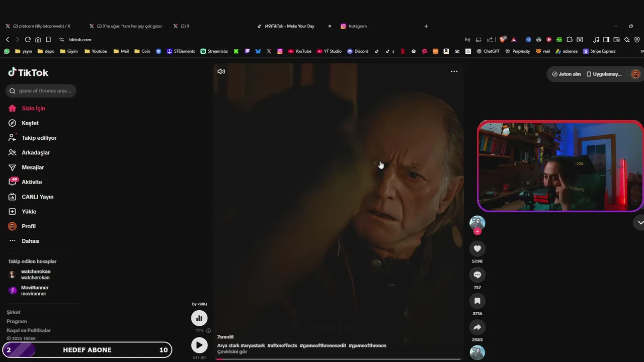Viewport: 644px width, 362px height.
Task: Open creator 7snedit profile name
Action: [225, 337]
